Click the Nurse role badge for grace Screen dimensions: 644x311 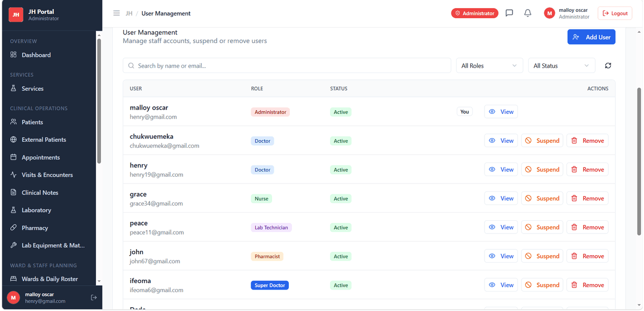pyautogui.click(x=261, y=199)
